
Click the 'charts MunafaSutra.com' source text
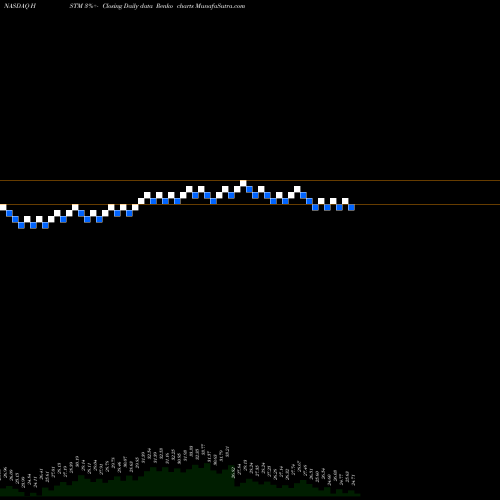211,6
